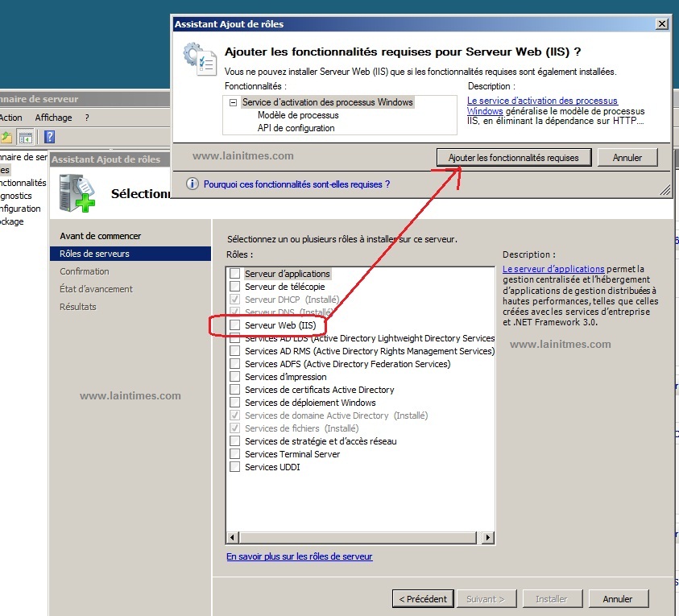Open the Affichage menu
Viewport: 679px width, 616px height.
tap(53, 118)
